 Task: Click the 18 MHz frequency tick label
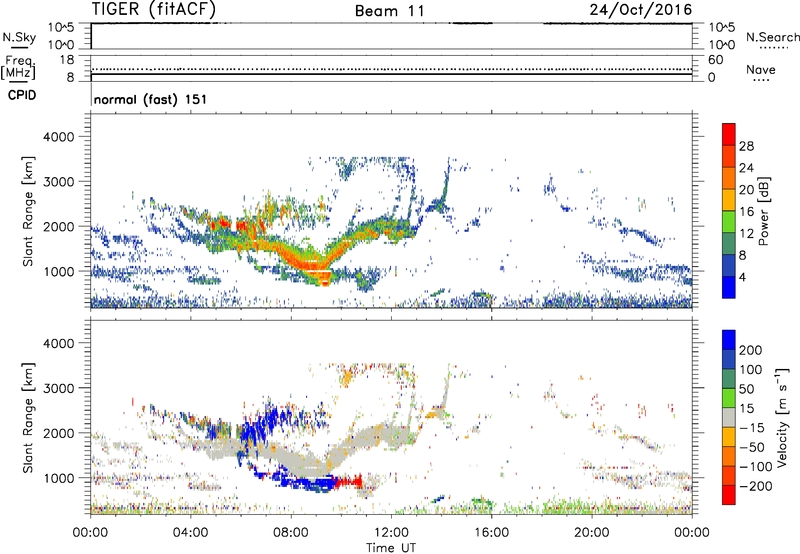click(x=67, y=60)
